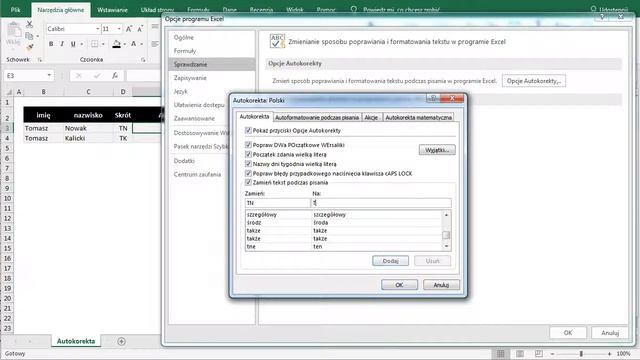Switch to Autokorekta matematyczna tab
Viewport: 640px width, 360px height.
point(418,118)
